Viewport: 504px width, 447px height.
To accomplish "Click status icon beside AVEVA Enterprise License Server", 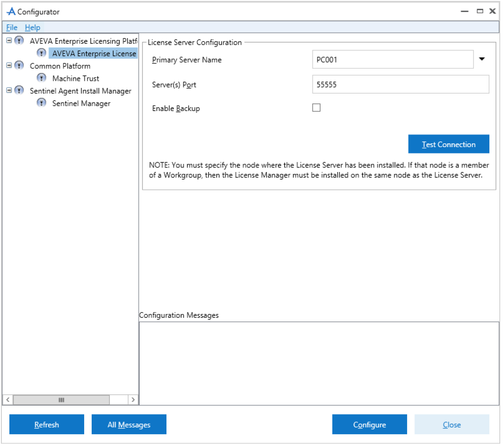I will [41, 53].
